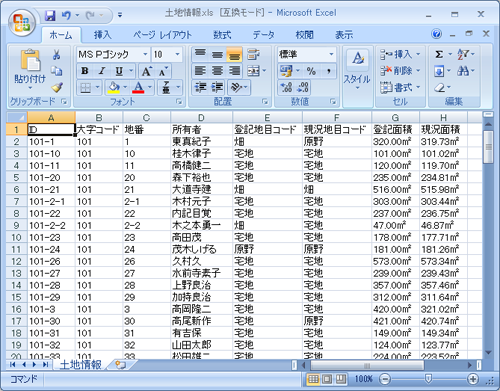The width and height of the screenshot is (500, 391).
Task: Open the font name MS Pゴシック dropdown
Action: pos(145,54)
